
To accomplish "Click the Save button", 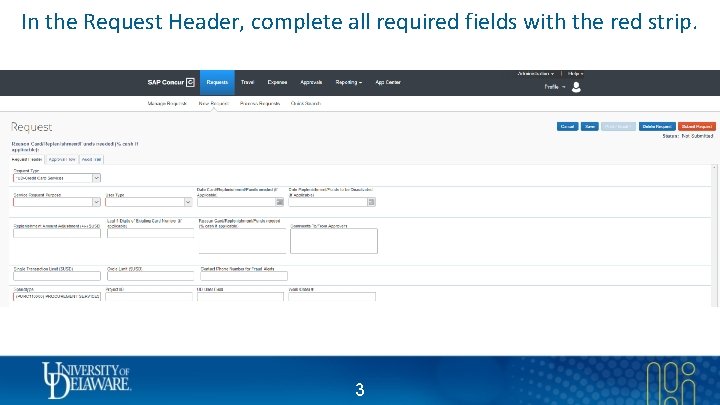I will point(590,126).
